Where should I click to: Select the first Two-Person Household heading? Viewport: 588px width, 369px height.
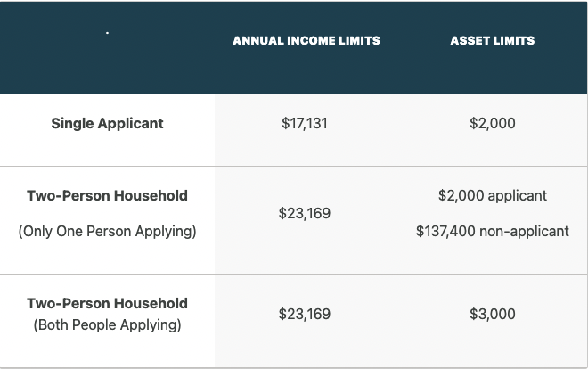coord(107,196)
